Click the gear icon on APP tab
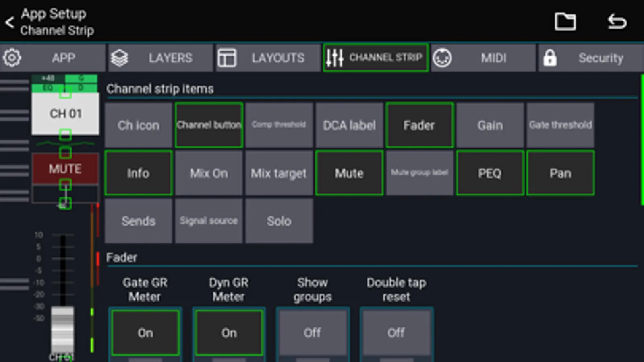 (12, 58)
